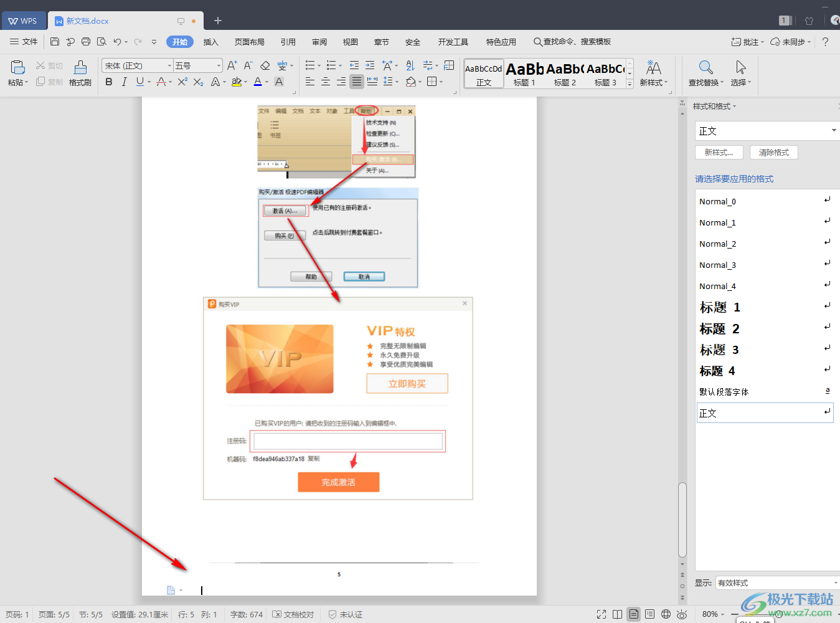840x623 pixels.
Task: Apply the 标题 1 style from gallery
Action: [x=524, y=74]
